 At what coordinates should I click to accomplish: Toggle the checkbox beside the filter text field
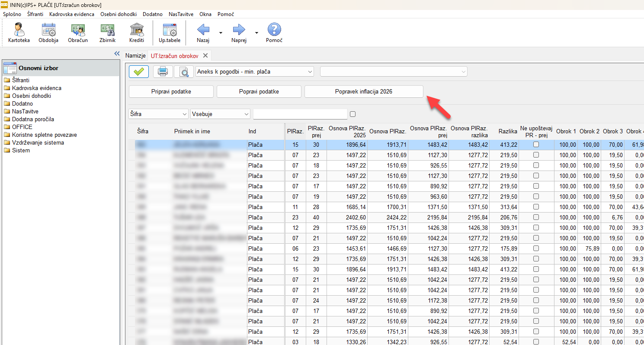(x=352, y=114)
